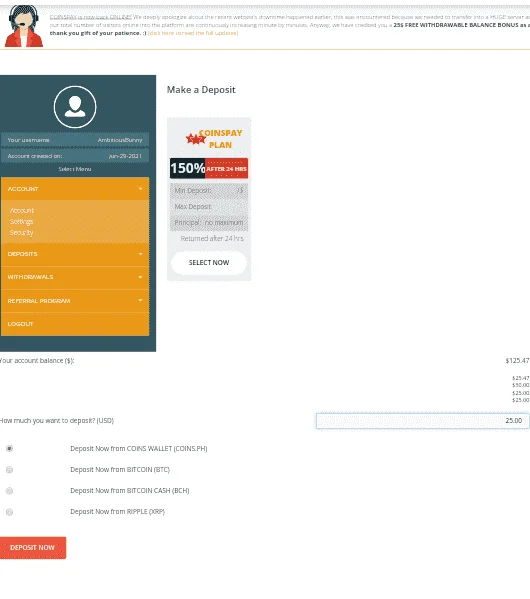Click the Min Deposit row in plan
Viewport: 530px width, 599px height.
209,190
